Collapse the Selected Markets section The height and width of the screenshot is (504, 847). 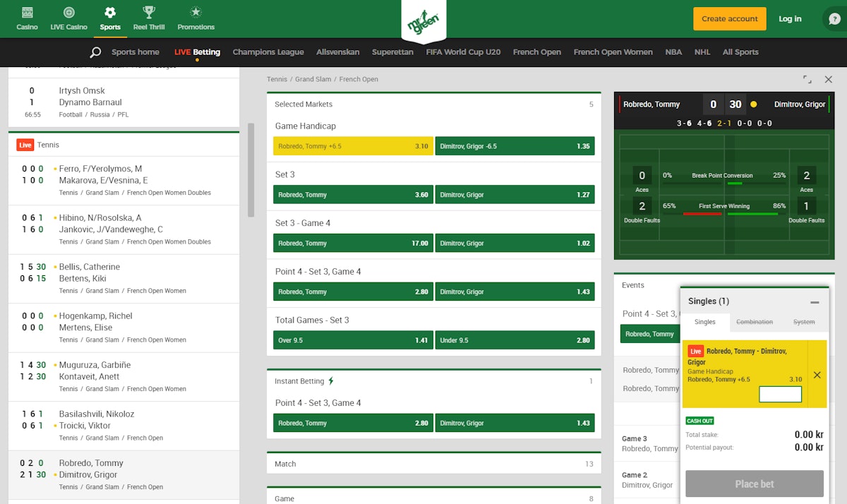(x=434, y=104)
